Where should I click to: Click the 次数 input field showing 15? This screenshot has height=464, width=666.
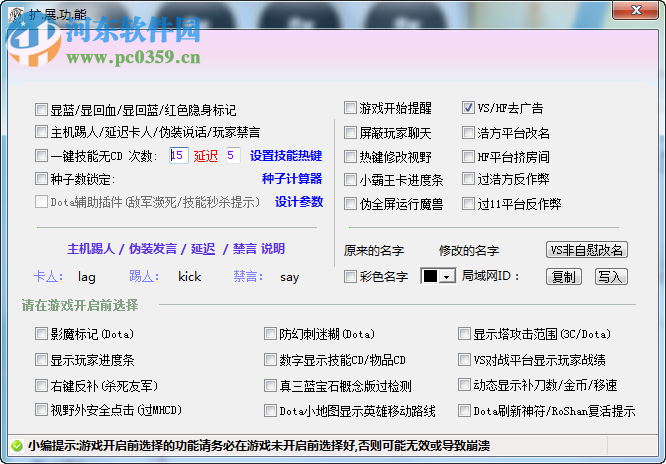pos(179,156)
